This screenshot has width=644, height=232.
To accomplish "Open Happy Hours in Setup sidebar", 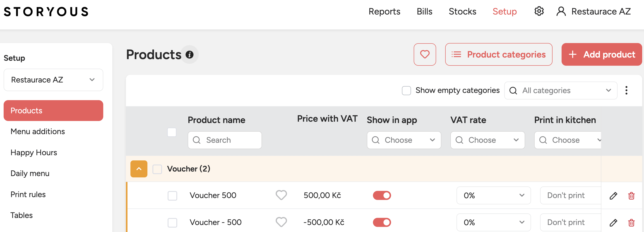I will 34,152.
